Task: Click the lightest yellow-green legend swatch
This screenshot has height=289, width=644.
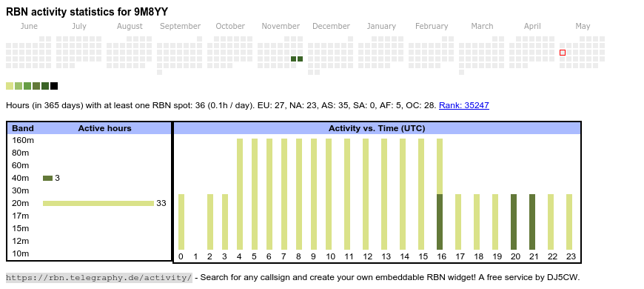Action: pos(10,86)
